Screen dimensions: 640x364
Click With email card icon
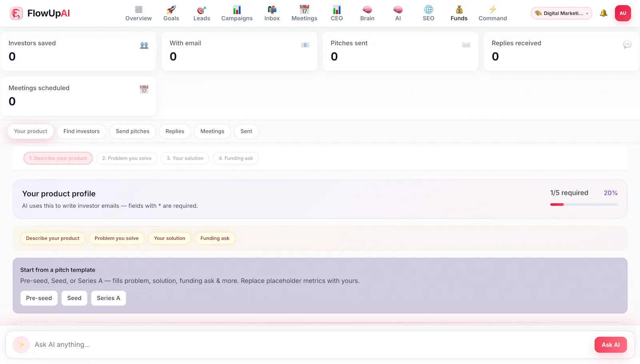pyautogui.click(x=305, y=45)
